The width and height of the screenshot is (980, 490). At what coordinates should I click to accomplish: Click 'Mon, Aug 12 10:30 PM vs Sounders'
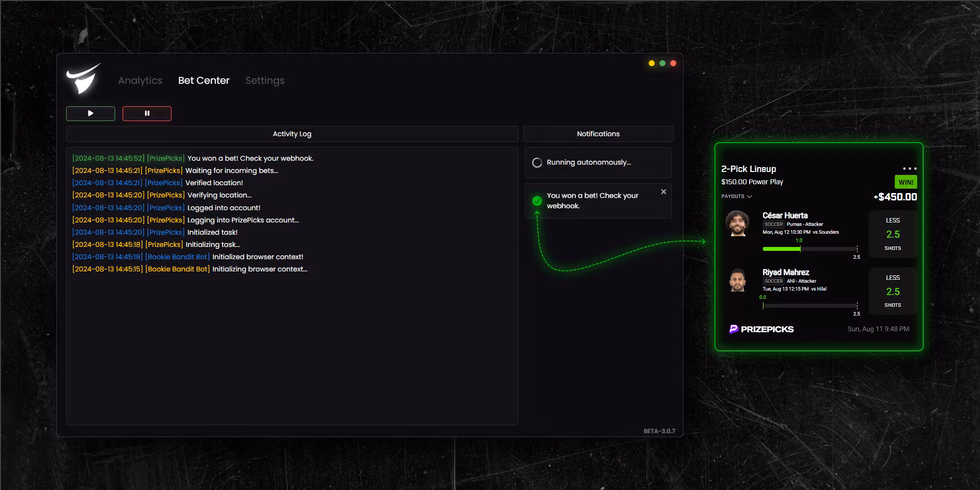(x=801, y=232)
